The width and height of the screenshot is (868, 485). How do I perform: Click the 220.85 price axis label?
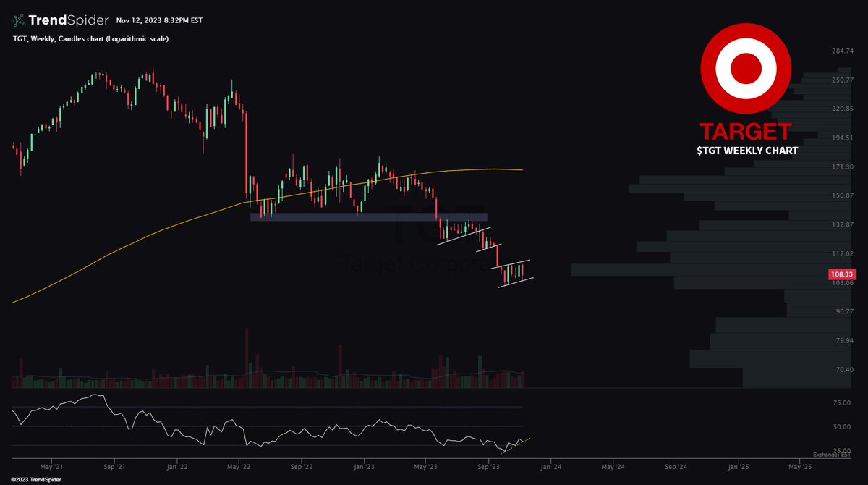[x=843, y=109]
